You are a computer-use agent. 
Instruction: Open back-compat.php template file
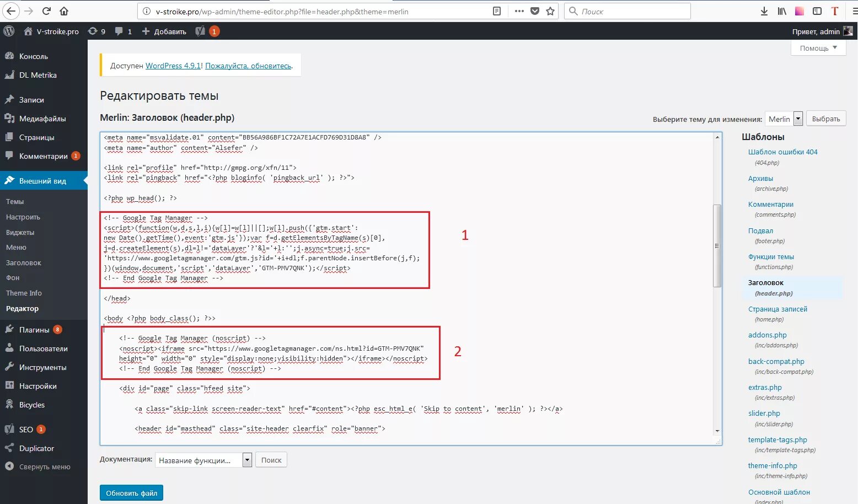coord(776,361)
